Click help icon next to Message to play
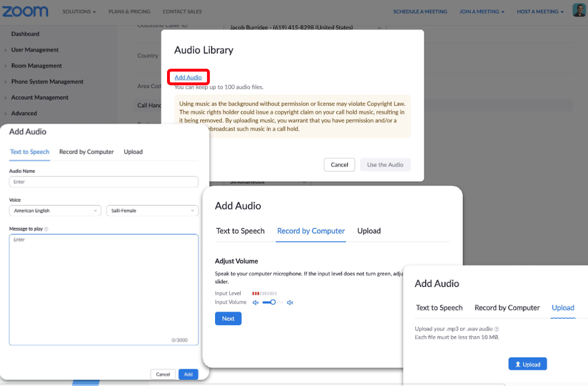This screenshot has height=386, width=588. [x=46, y=229]
